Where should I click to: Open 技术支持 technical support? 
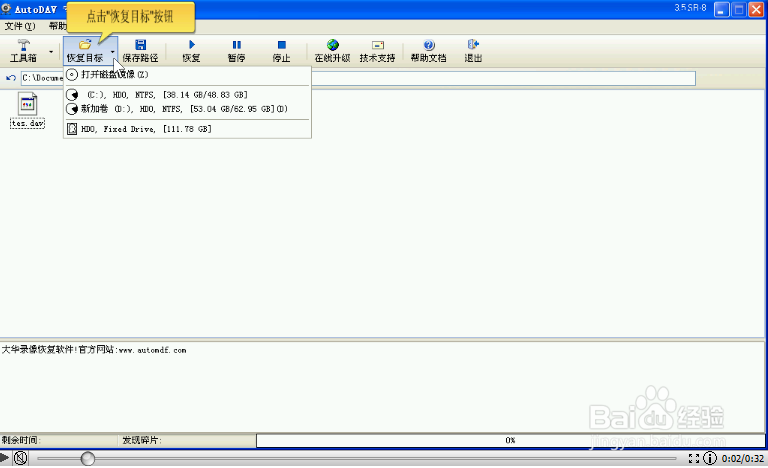click(377, 51)
